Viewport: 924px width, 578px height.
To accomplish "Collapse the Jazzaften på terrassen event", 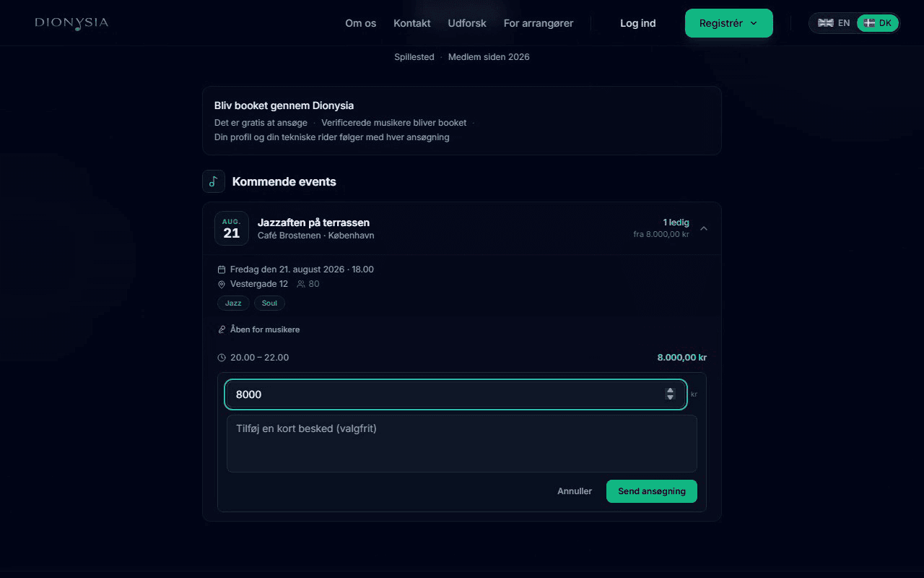I will pyautogui.click(x=704, y=228).
